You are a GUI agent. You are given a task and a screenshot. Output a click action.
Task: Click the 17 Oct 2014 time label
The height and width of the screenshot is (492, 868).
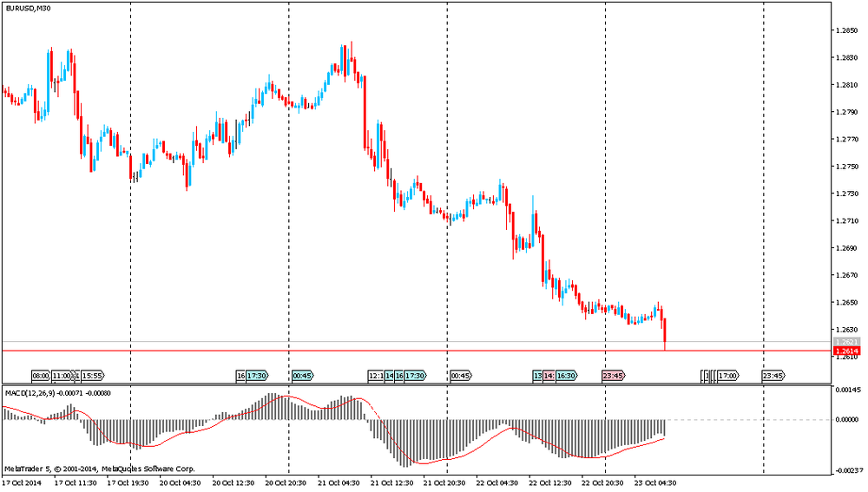point(23,482)
